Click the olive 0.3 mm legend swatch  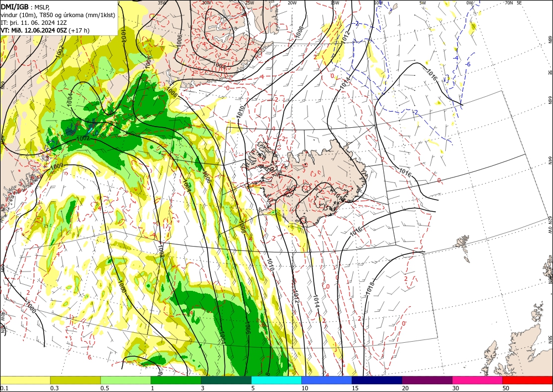coord(75,380)
